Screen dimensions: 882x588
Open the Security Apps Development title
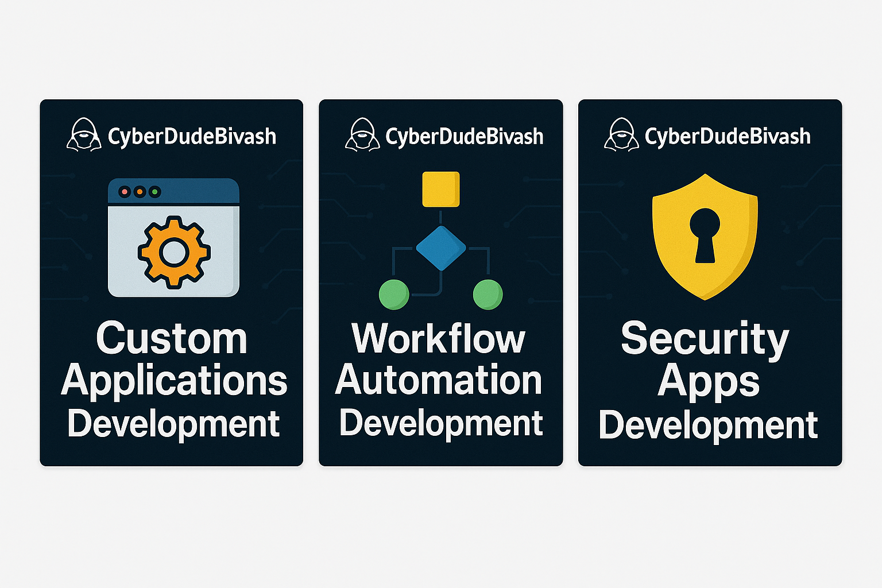click(x=707, y=381)
